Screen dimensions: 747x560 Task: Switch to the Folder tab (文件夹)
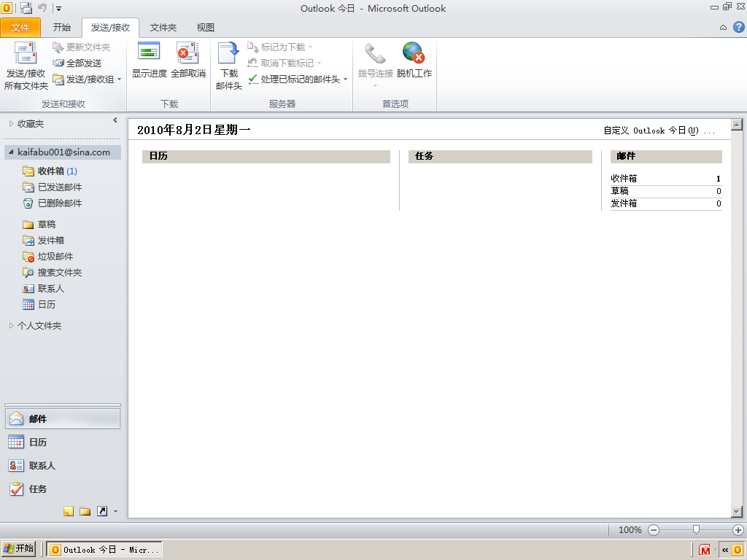163,28
